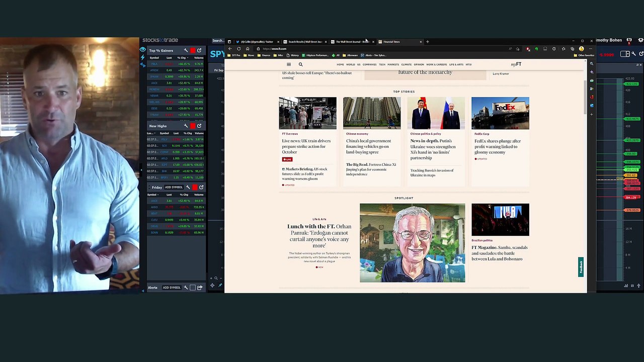The image size is (644, 362).
Task: Click the lightning bolt icon in StocksToTrade sidebar
Action: click(143, 57)
